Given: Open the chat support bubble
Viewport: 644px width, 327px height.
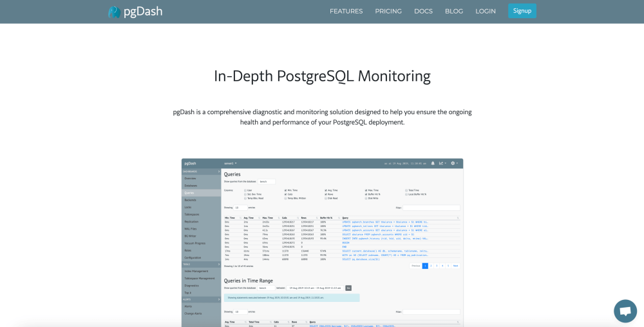Looking at the screenshot, I should point(625,311).
